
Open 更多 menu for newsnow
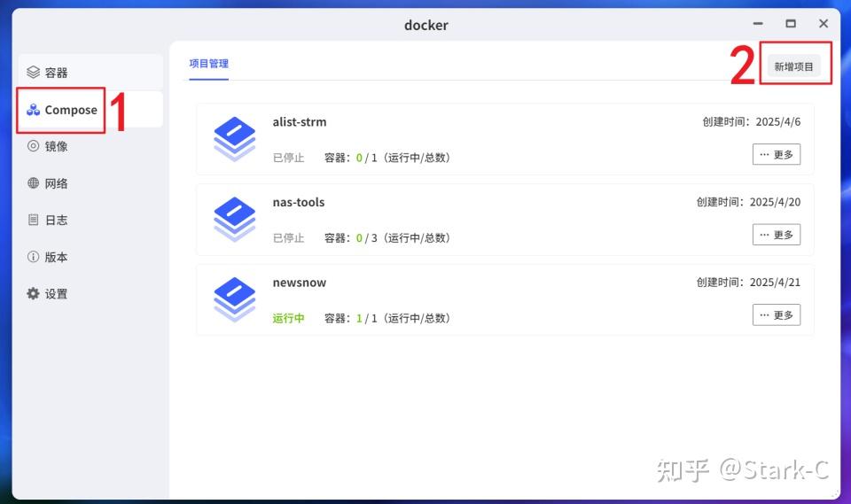[x=777, y=314]
